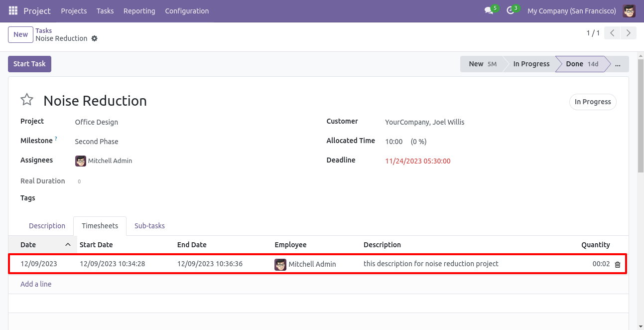The width and height of the screenshot is (644, 330).
Task: Open the chat messages icon
Action: pyautogui.click(x=489, y=11)
